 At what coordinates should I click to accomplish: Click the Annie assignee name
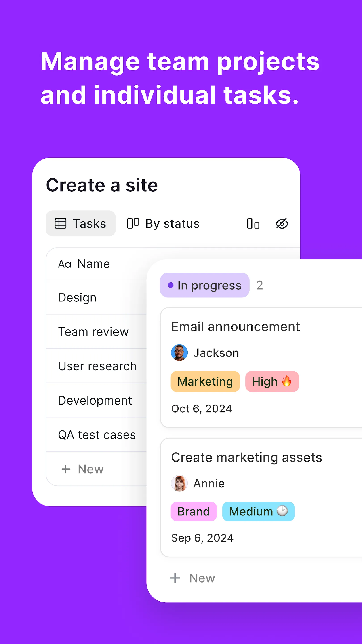[209, 483]
